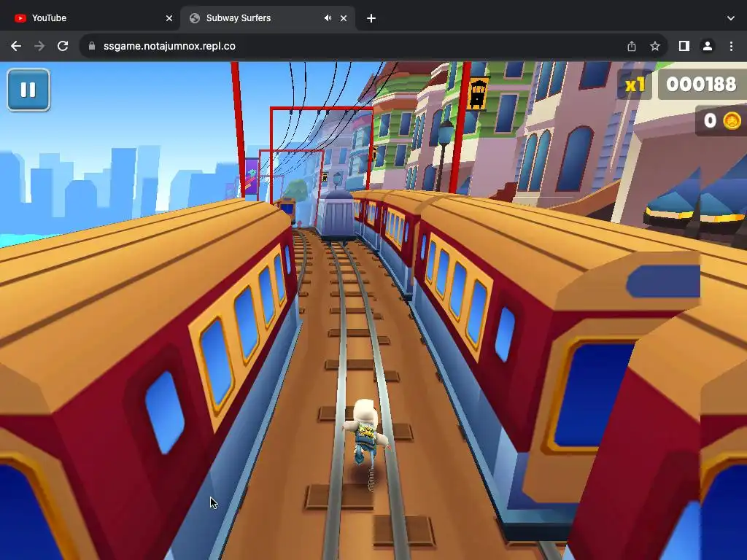Go back to previous page
Screen dimensions: 747x560
pos(16,46)
